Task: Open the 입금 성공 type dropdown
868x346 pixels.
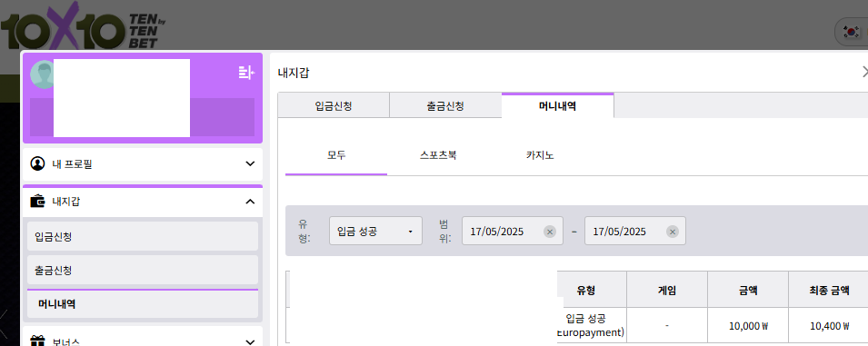Action: click(x=376, y=231)
